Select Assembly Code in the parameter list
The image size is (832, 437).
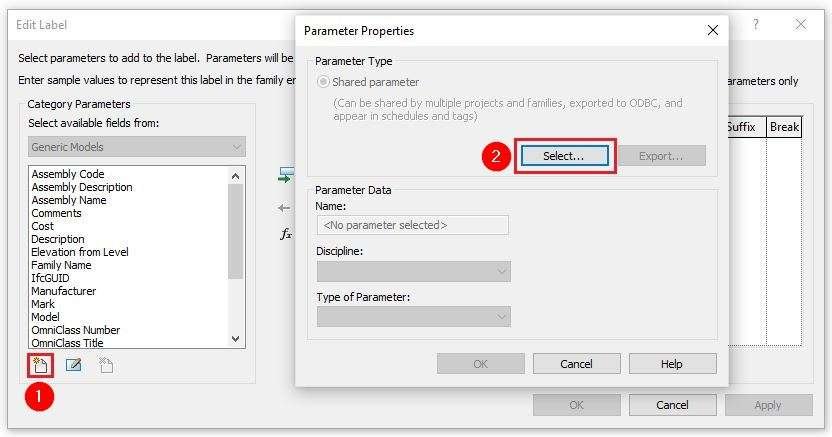[x=68, y=174]
